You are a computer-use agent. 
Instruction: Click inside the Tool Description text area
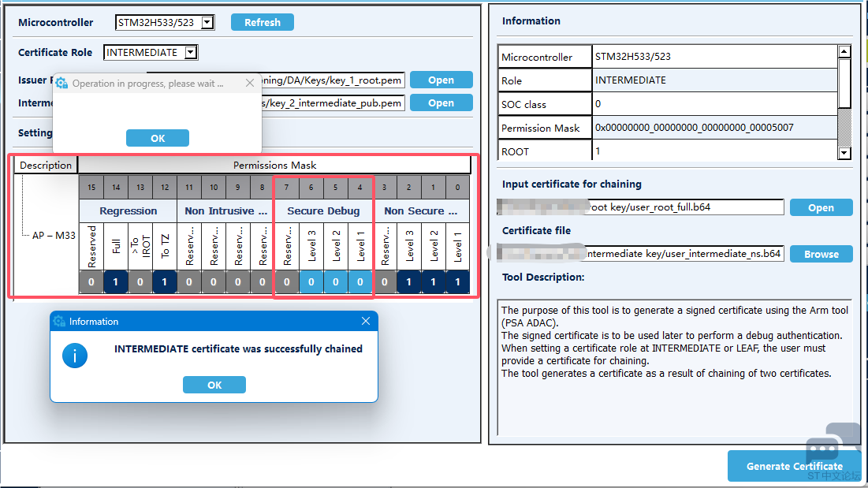click(674, 367)
